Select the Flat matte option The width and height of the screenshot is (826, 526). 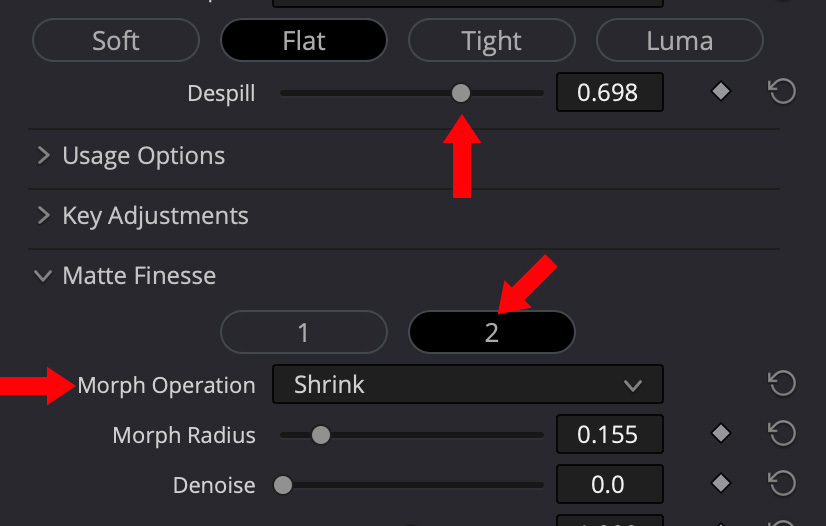(304, 41)
